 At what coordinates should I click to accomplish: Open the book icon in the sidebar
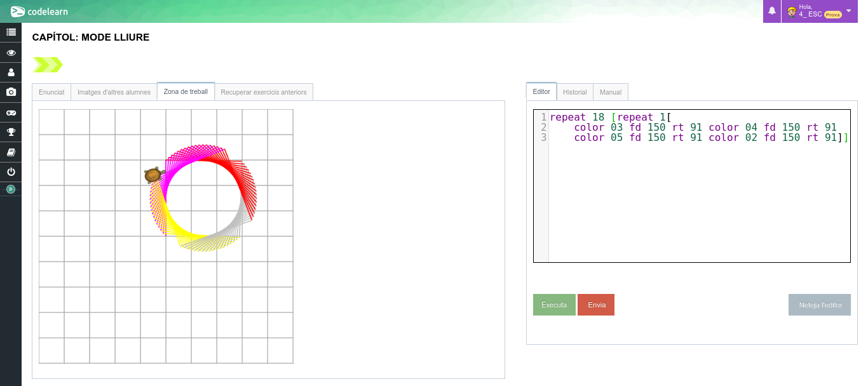coord(11,152)
